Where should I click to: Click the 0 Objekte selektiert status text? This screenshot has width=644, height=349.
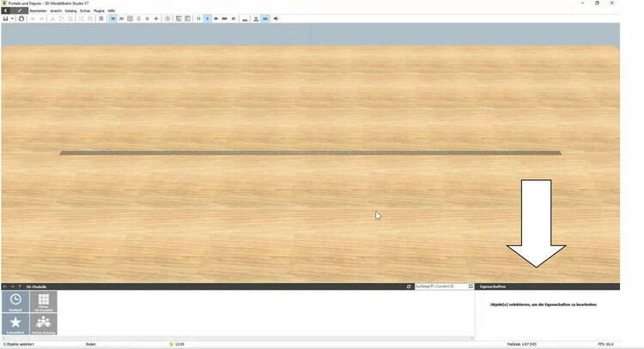tap(19, 344)
